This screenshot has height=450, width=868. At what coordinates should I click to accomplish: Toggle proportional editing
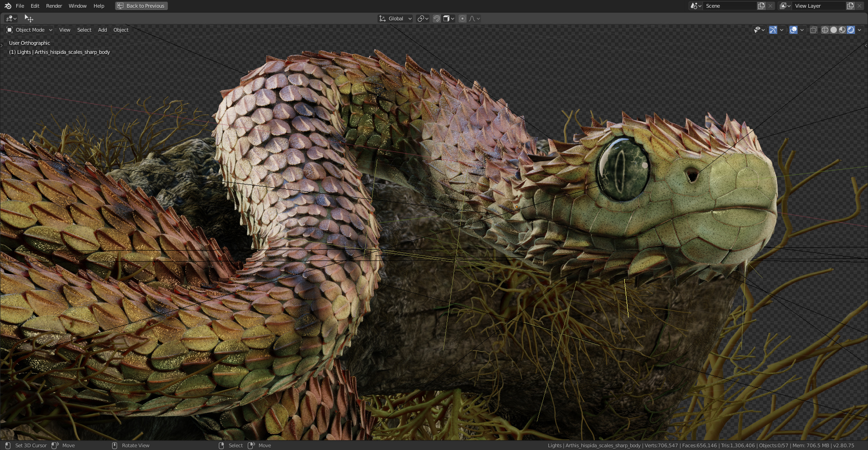(462, 19)
